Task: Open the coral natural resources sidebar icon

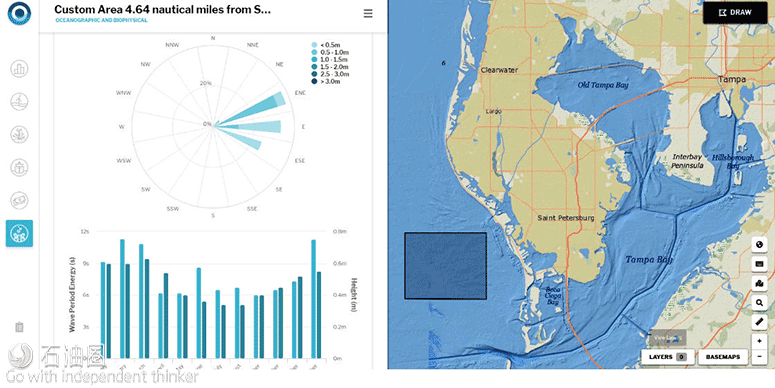Action: click(x=19, y=134)
